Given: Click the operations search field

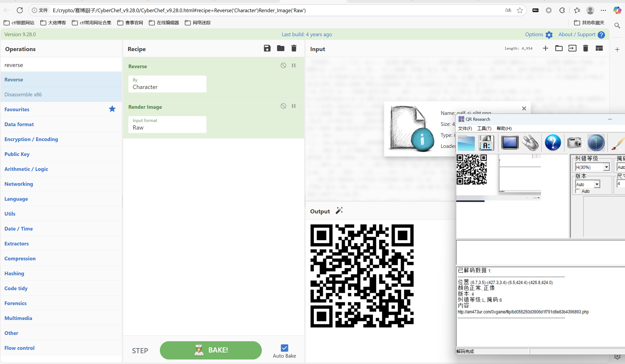Looking at the screenshot, I should [x=61, y=65].
